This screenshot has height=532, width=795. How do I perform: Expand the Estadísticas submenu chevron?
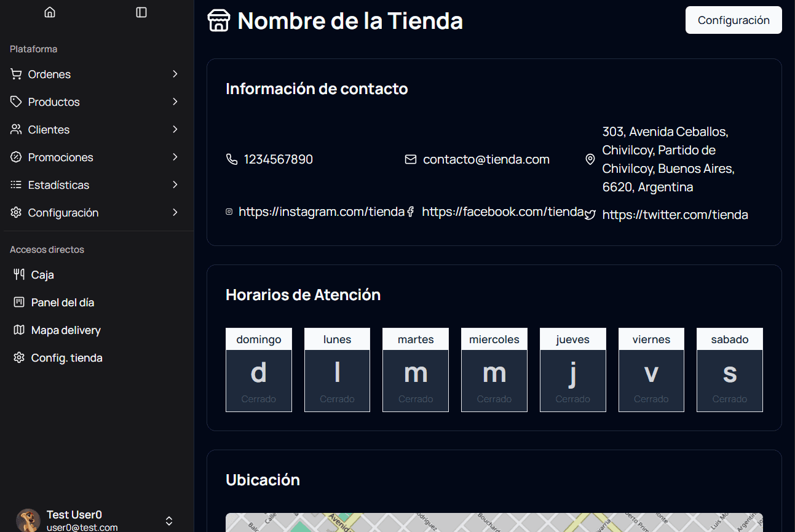[x=175, y=185]
